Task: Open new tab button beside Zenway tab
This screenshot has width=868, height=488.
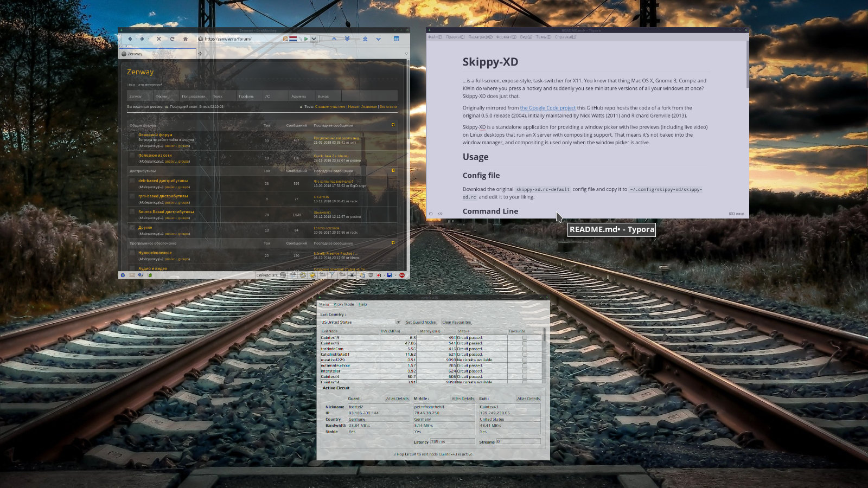Action: click(200, 54)
